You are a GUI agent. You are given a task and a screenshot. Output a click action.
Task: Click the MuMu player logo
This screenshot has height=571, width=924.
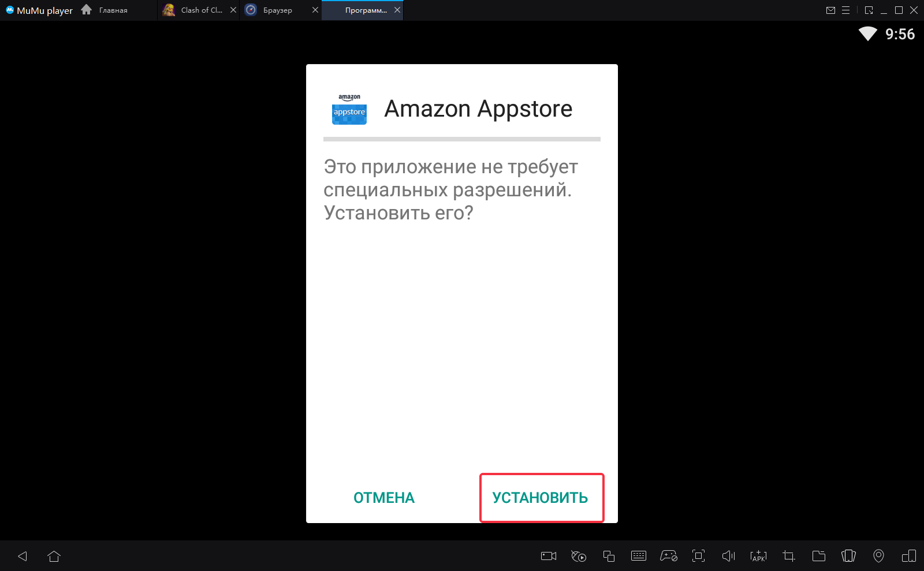pos(39,10)
